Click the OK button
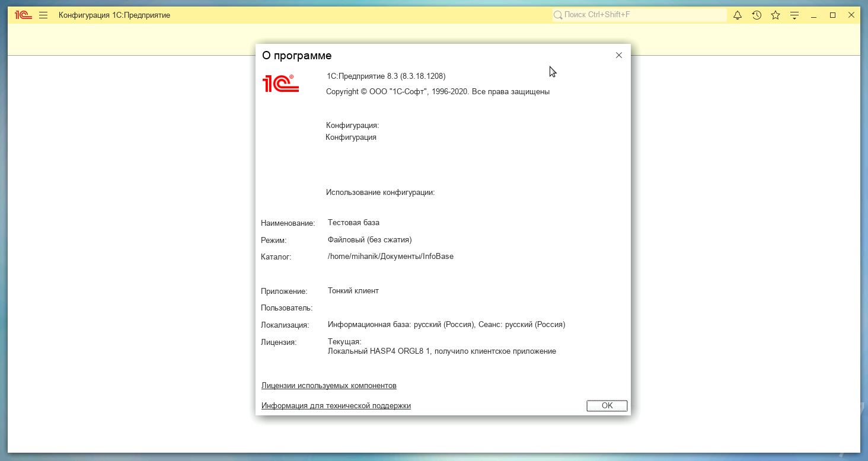The width and height of the screenshot is (868, 461). pos(607,406)
